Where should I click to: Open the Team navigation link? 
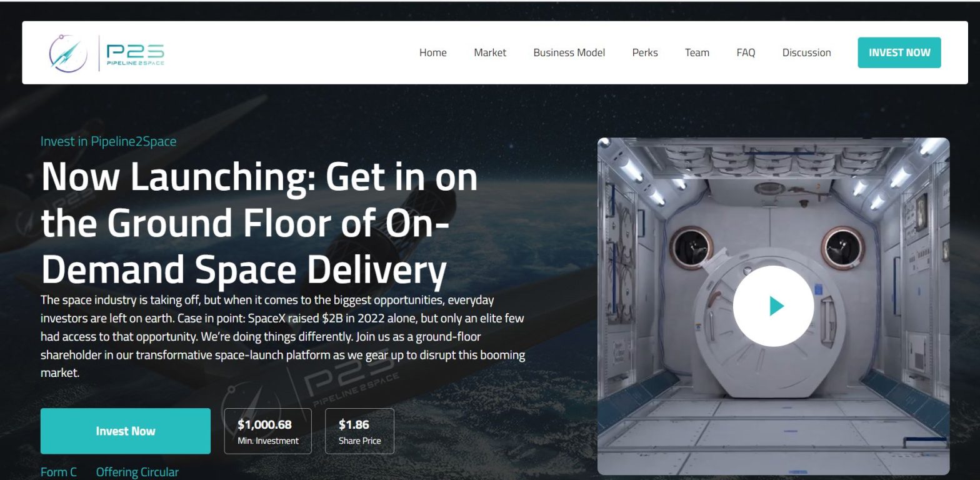coord(697,52)
